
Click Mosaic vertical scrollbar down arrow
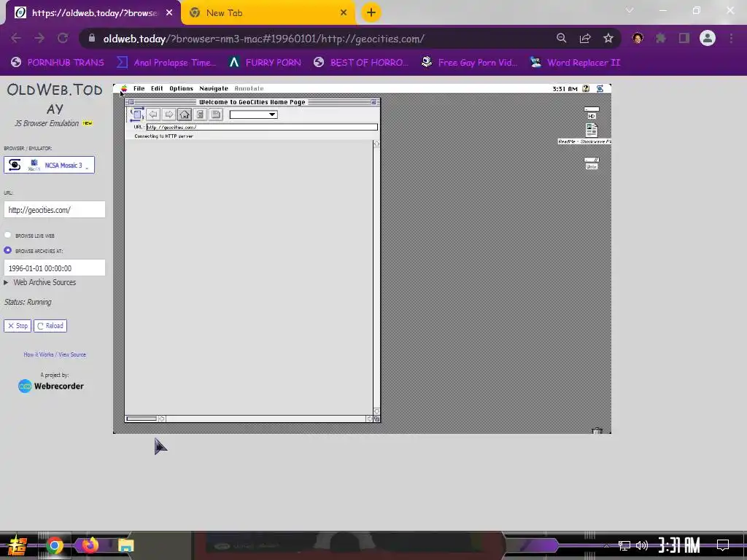coord(376,411)
